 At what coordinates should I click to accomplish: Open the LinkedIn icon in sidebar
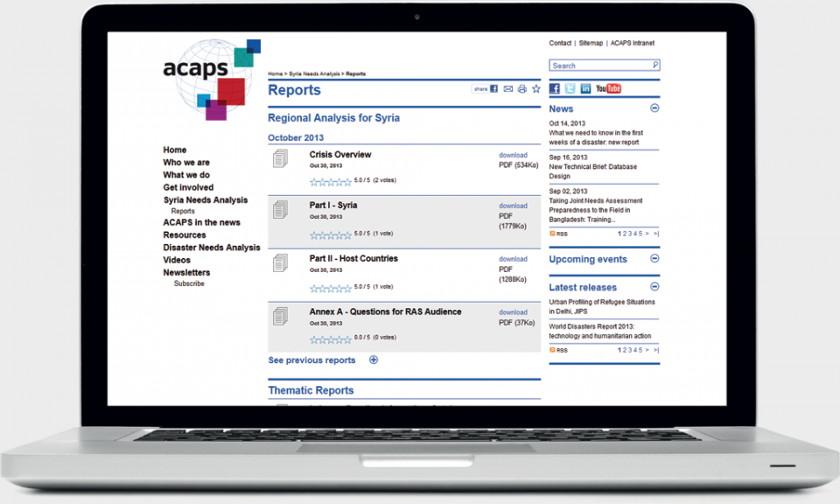pyautogui.click(x=585, y=88)
